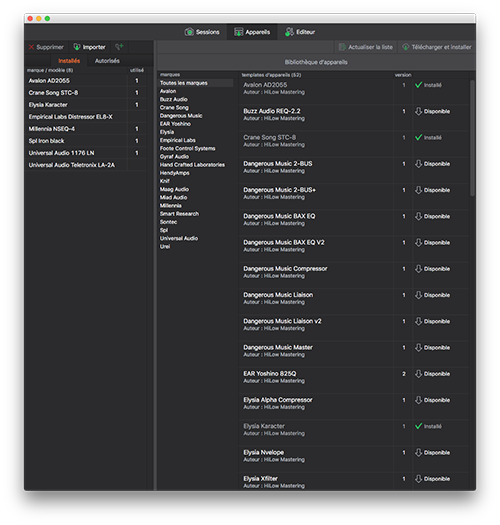This screenshot has height=525, width=500.
Task: Click the green installed checkmark for Crane Song STC-8
Action: click(418, 138)
